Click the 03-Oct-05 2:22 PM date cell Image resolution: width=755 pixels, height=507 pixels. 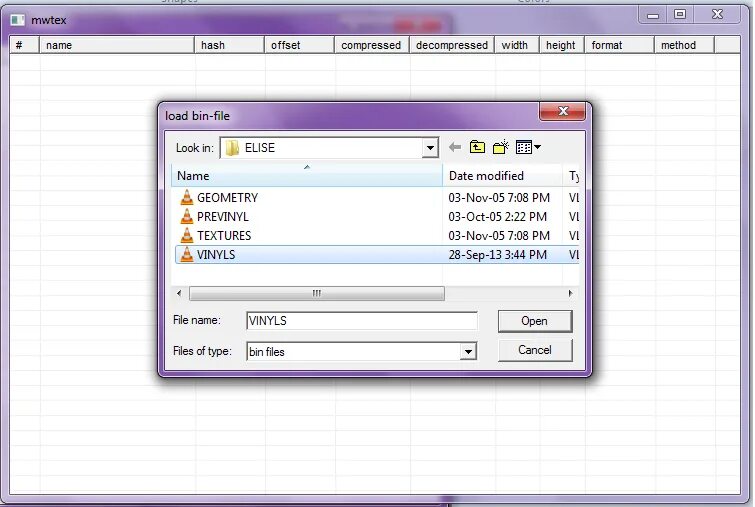[x=497, y=217]
